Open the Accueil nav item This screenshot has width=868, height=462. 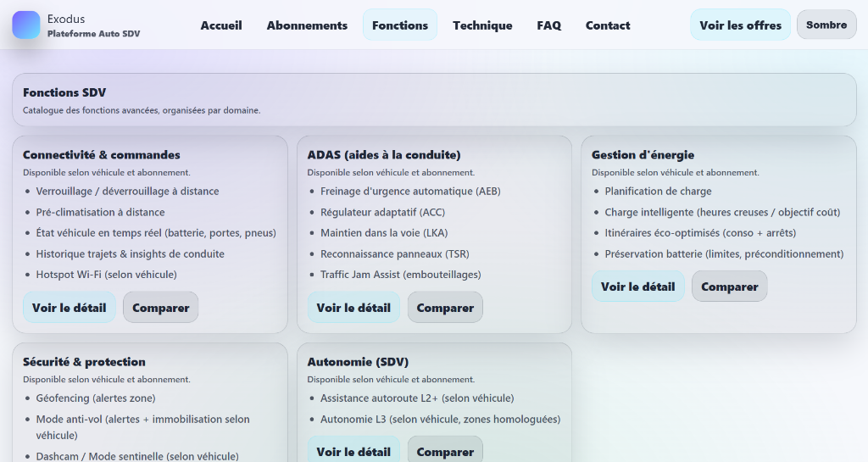tap(221, 25)
